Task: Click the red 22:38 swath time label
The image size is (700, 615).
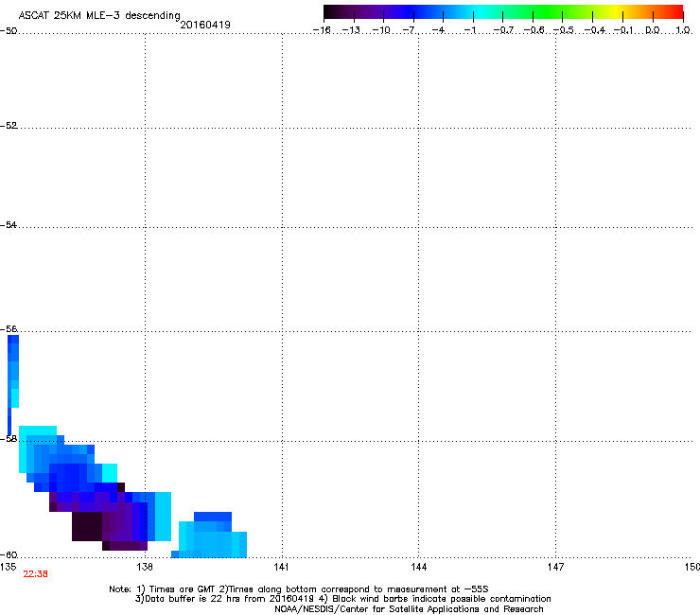Action: point(35,574)
